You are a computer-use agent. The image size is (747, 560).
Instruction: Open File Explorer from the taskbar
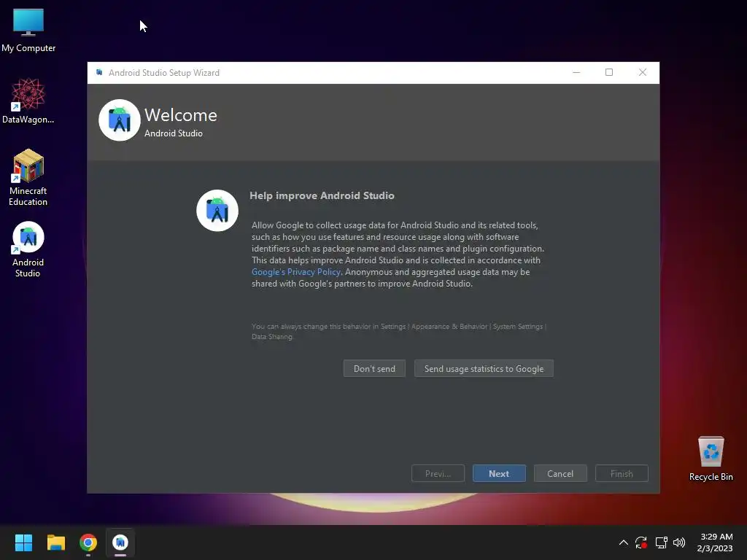pos(55,542)
